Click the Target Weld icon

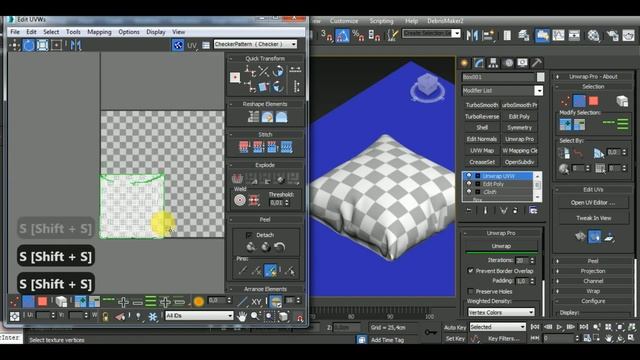point(240,200)
